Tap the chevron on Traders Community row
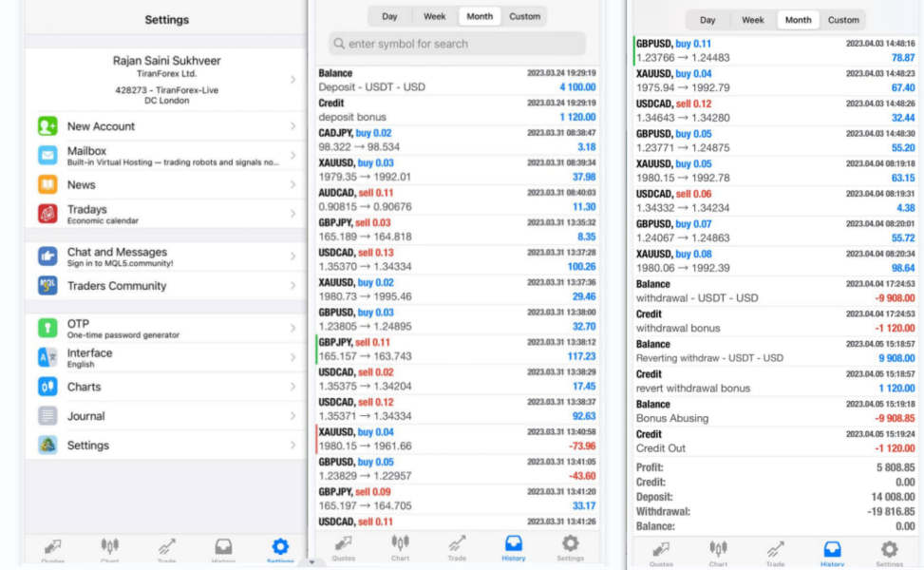Screen dimensions: 924x570 [292, 285]
